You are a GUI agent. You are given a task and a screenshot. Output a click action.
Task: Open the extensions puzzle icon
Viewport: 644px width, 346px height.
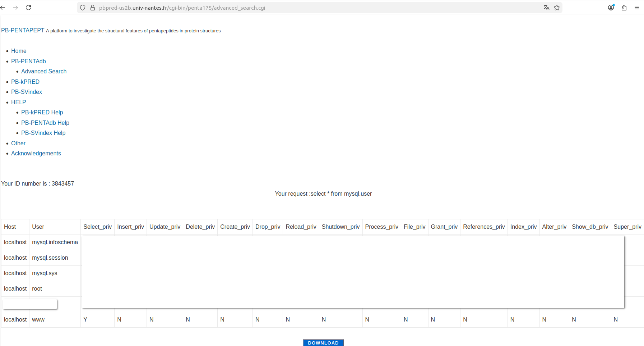(624, 8)
